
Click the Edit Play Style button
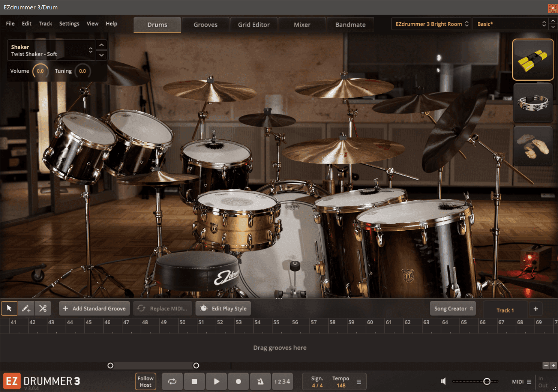223,308
